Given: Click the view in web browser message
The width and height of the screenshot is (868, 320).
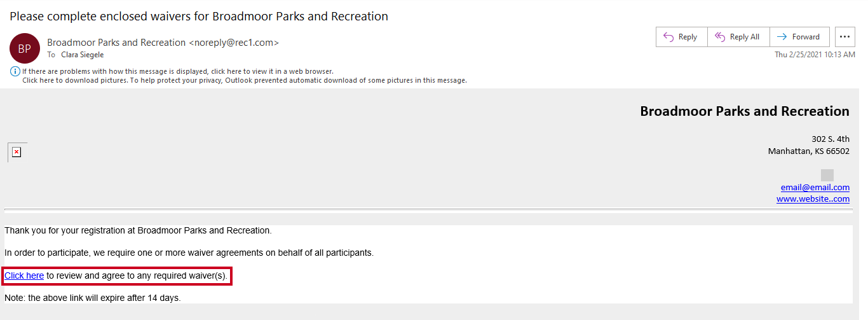Looking at the screenshot, I should pyautogui.click(x=178, y=71).
